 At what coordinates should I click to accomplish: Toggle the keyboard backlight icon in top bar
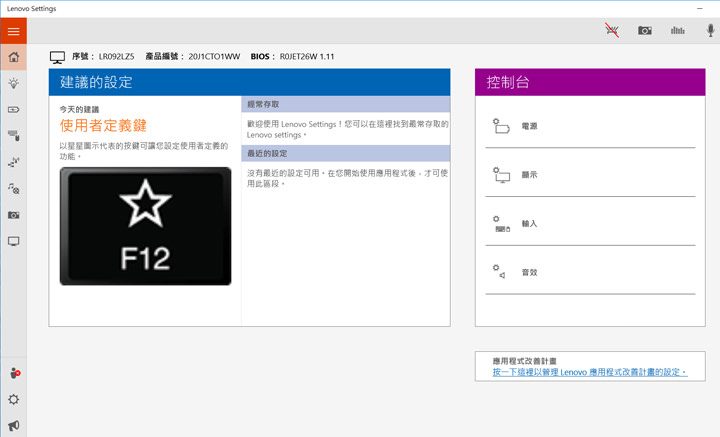tap(612, 31)
